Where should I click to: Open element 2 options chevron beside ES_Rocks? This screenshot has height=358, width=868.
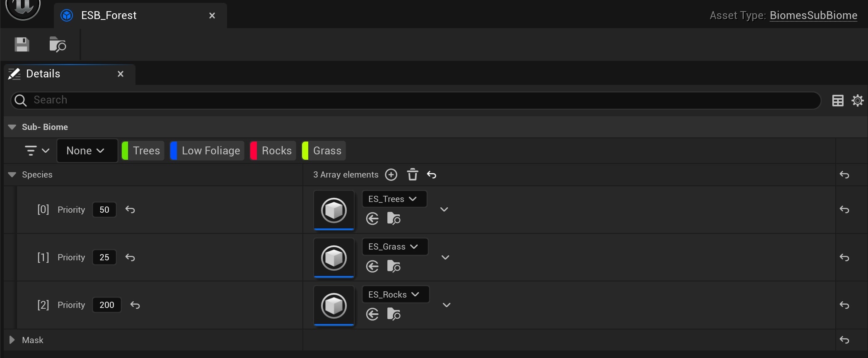pos(447,305)
